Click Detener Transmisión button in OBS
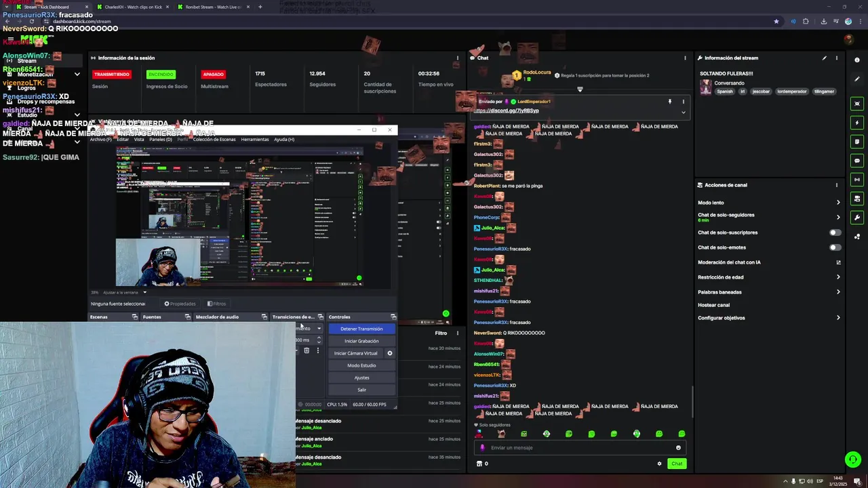Image resolution: width=868 pixels, height=488 pixels. [361, 329]
